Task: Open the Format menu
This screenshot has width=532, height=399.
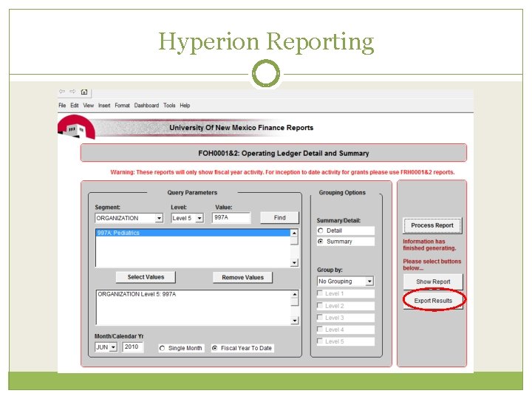Action: tap(122, 106)
